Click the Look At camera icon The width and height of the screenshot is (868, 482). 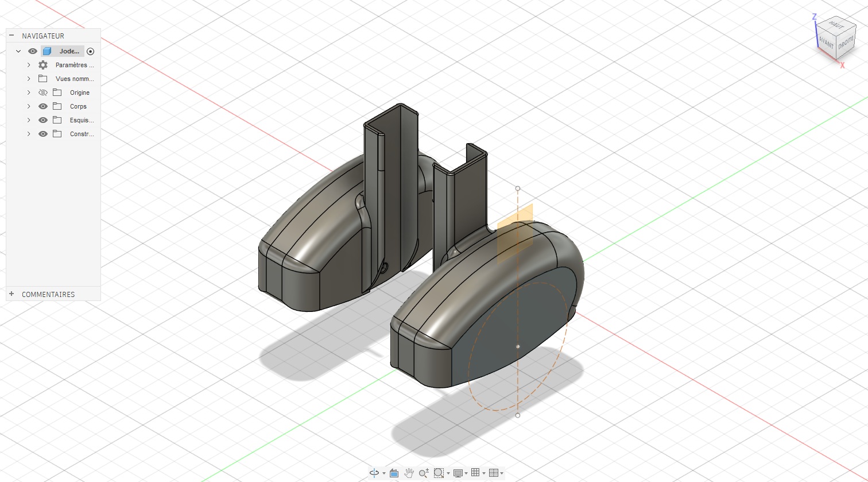tap(394, 473)
